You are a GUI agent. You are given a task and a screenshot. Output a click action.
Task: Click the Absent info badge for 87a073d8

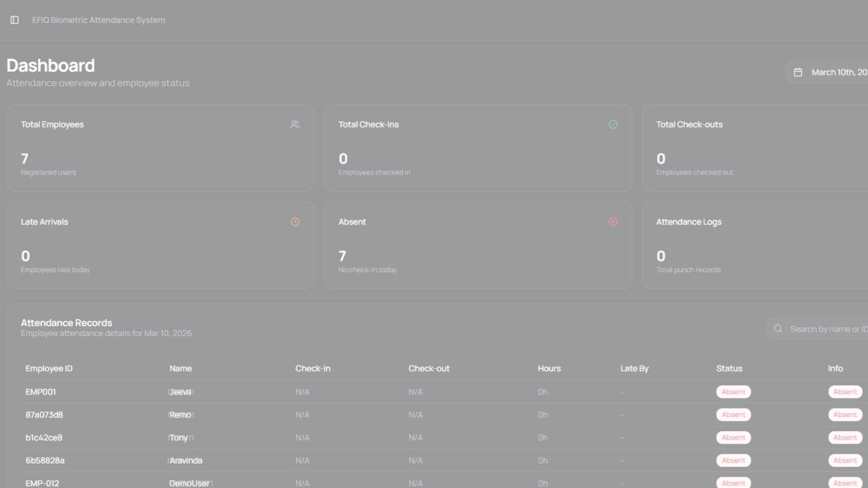(x=844, y=415)
